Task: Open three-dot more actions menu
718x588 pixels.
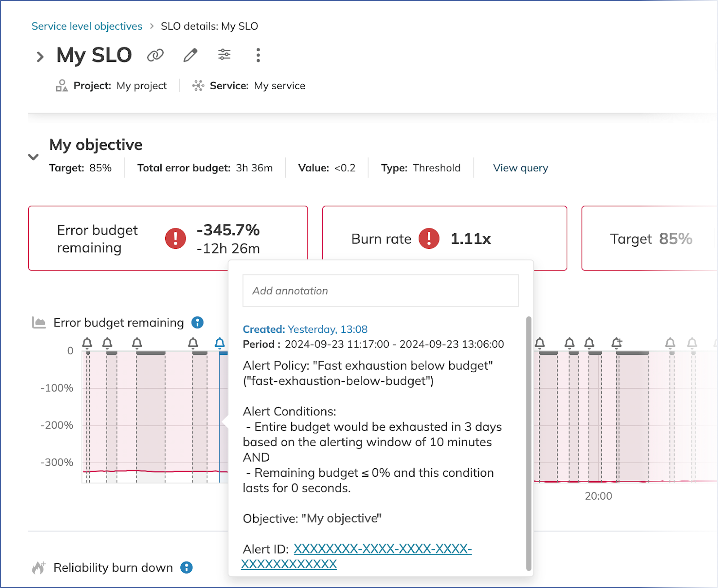Action: (258, 55)
